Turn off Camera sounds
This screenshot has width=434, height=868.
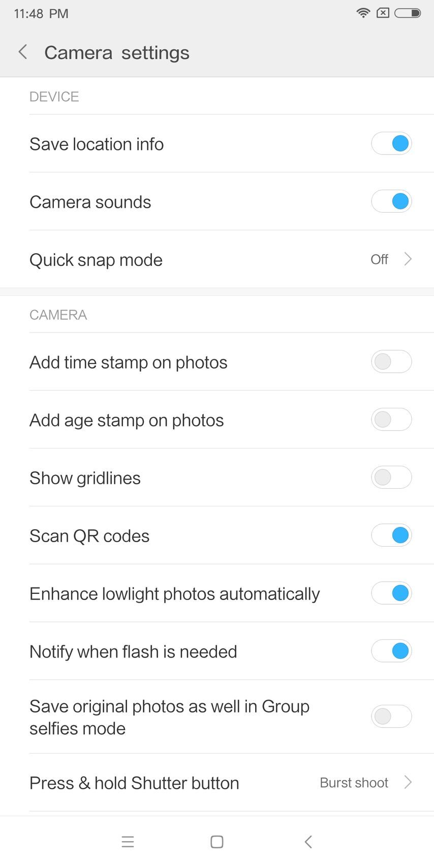[391, 201]
